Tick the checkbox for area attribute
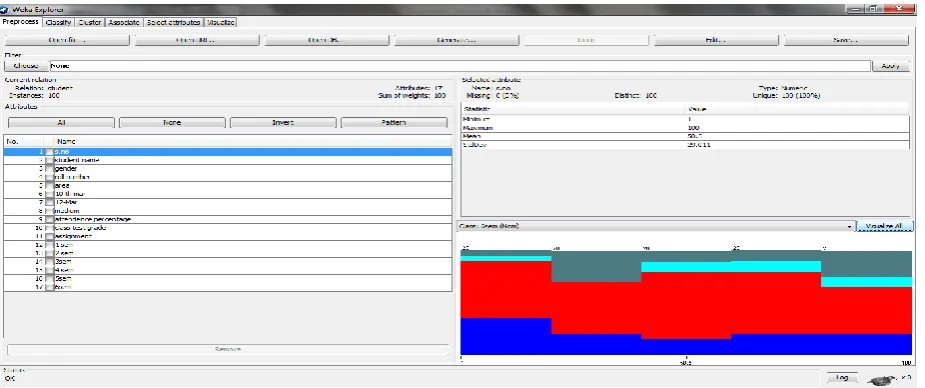The width and height of the screenshot is (925, 388). tap(50, 186)
